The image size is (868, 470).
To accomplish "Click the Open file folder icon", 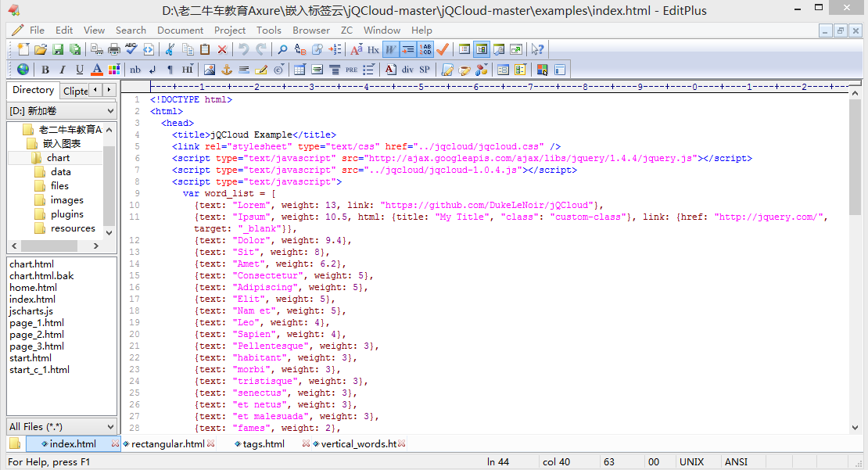I will (x=41, y=49).
